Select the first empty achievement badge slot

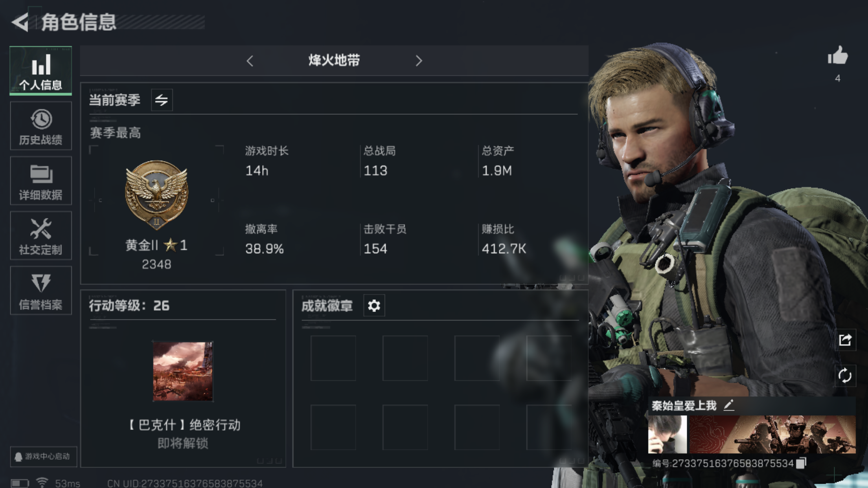coord(333,358)
